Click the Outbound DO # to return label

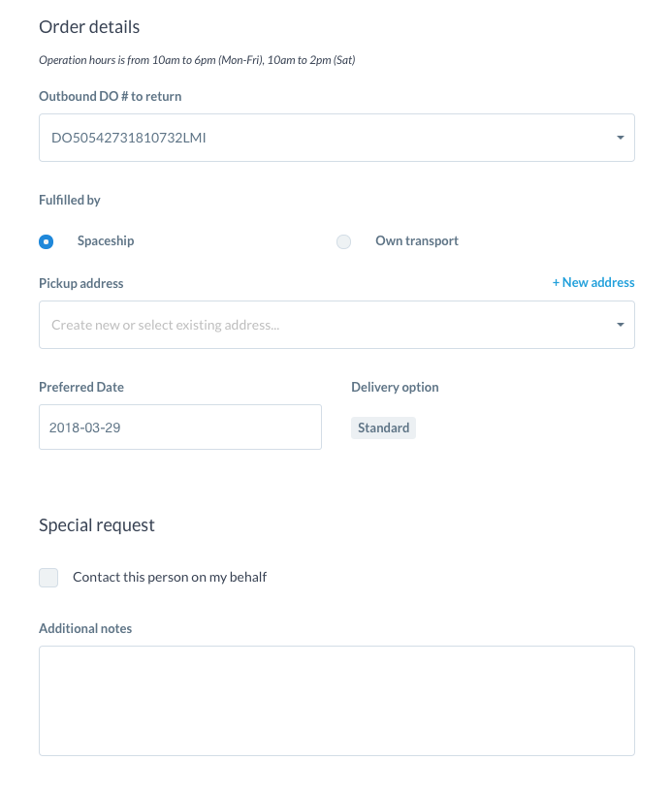[x=110, y=96]
